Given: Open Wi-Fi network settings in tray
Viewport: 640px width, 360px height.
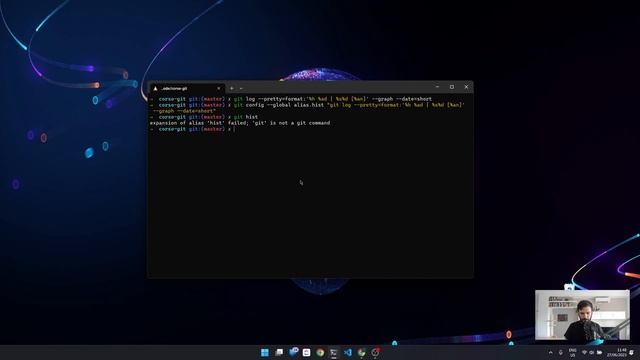Looking at the screenshot, I should point(584,353).
